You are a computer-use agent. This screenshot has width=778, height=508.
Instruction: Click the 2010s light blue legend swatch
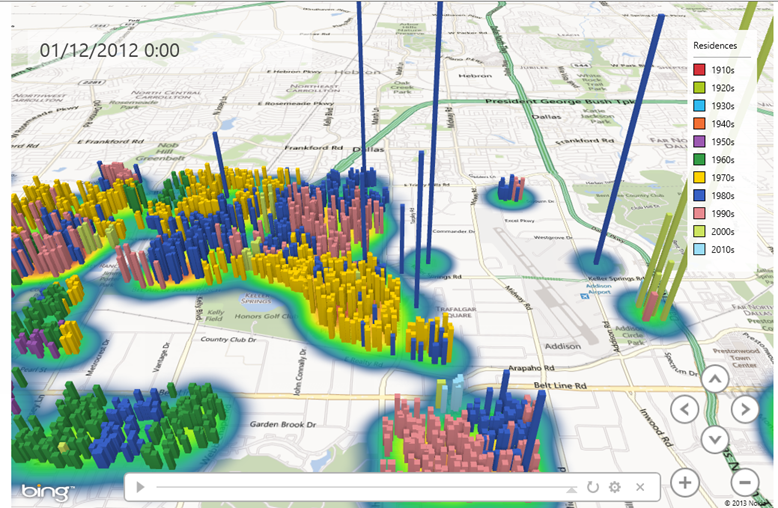pyautogui.click(x=699, y=249)
